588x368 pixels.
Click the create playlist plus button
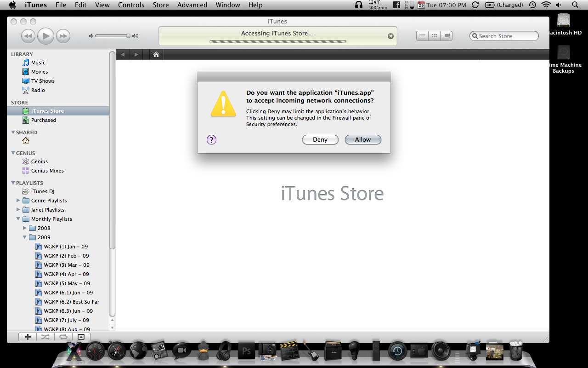(28, 337)
